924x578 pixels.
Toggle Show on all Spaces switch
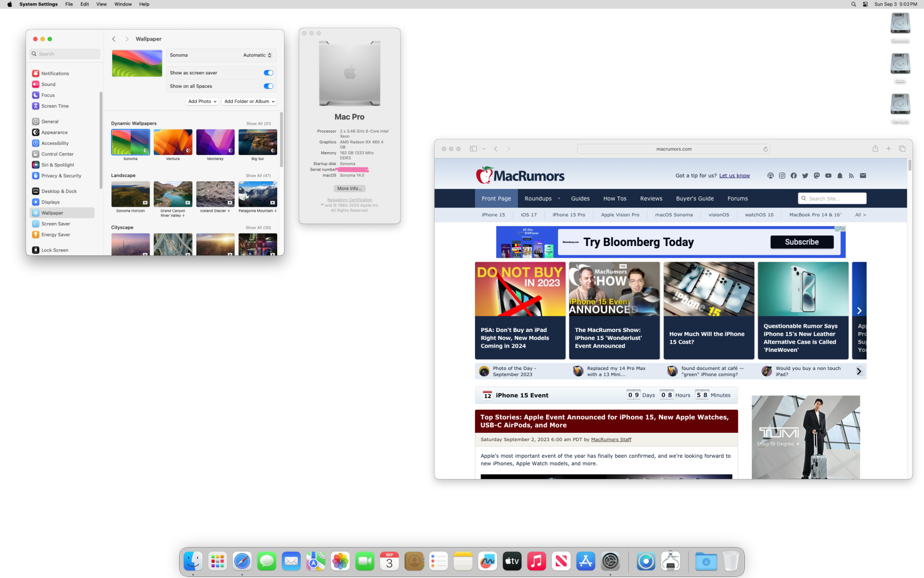click(x=268, y=86)
